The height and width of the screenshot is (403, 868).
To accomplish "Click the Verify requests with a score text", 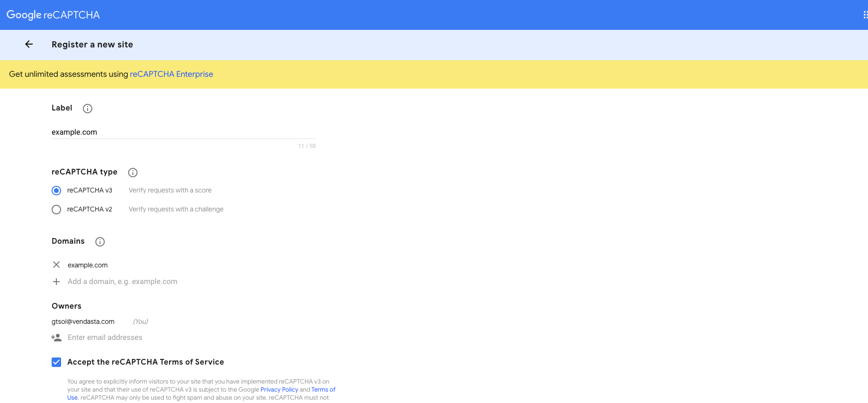I will coord(170,190).
